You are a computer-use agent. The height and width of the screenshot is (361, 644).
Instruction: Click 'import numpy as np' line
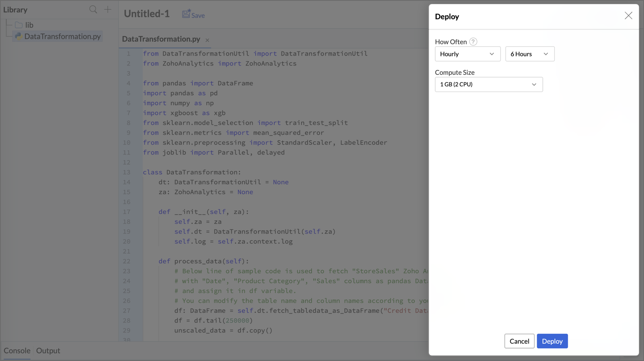point(178,103)
